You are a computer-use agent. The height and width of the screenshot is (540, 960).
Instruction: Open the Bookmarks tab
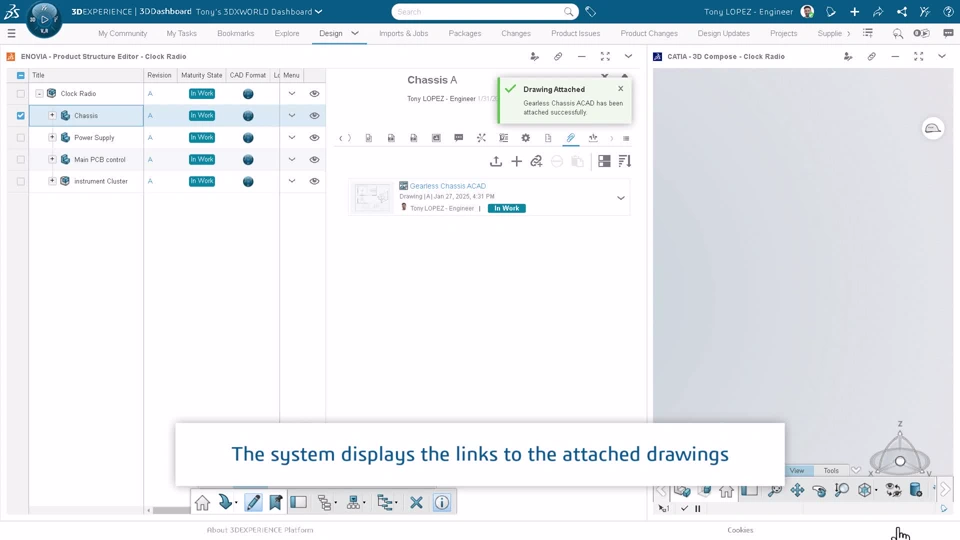click(x=235, y=33)
